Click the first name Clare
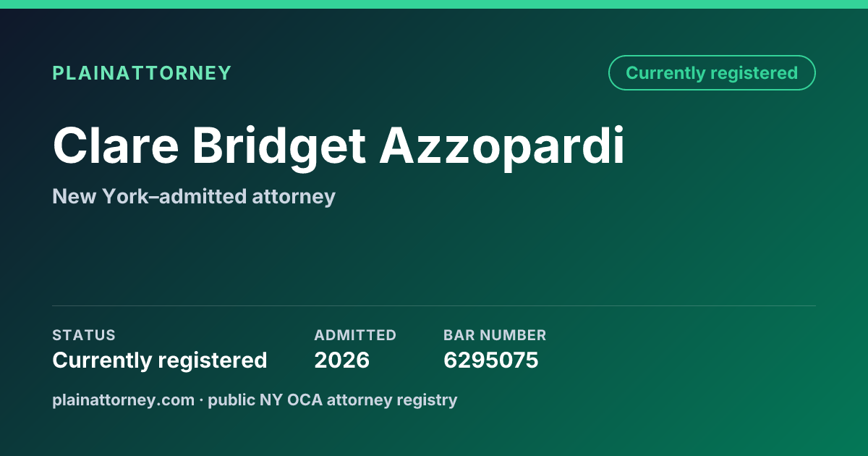868x456 pixels. (116, 146)
